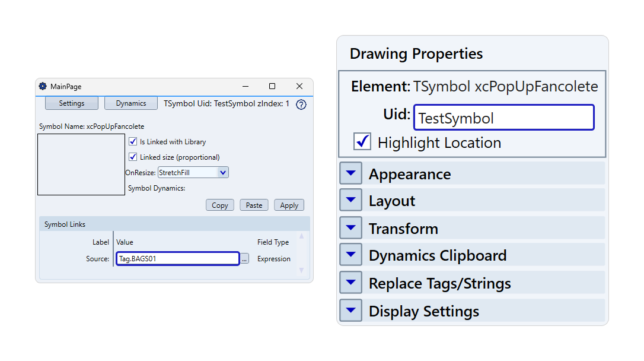Click the ellipsis browse button beside Source
The image size is (644, 361).
click(245, 259)
